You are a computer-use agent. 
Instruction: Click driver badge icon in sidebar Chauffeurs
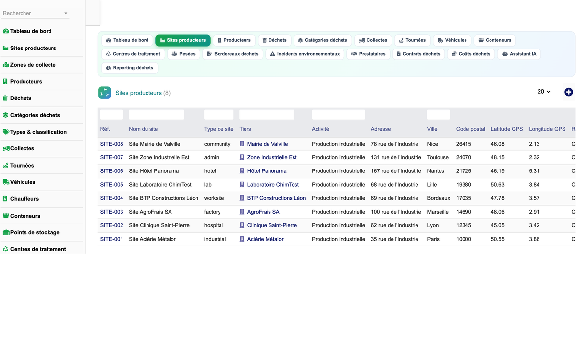tap(5, 199)
